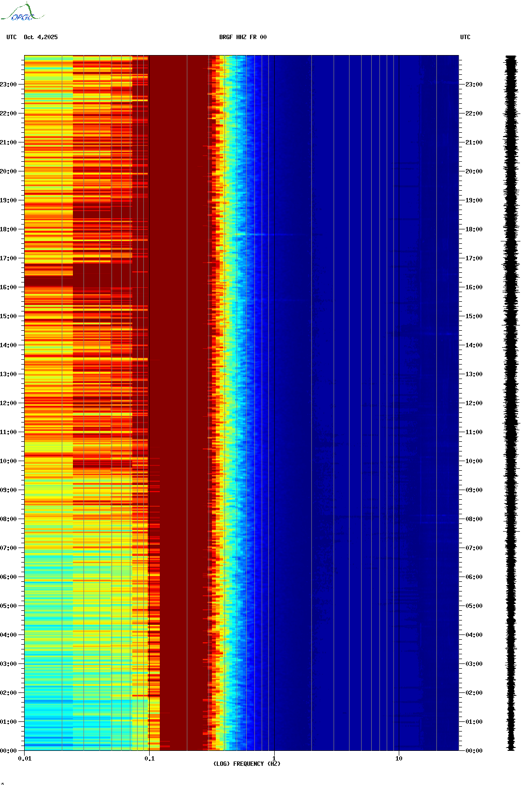This screenshot has width=532, height=789.
Task: Click the left 12:00 time marker
Action: tap(8, 403)
